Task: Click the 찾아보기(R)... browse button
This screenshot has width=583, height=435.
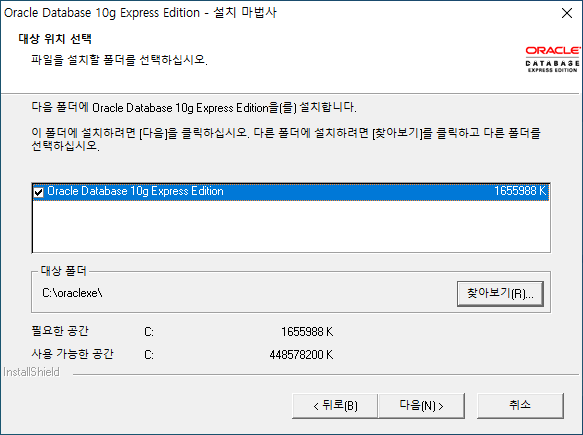Action: (500, 294)
